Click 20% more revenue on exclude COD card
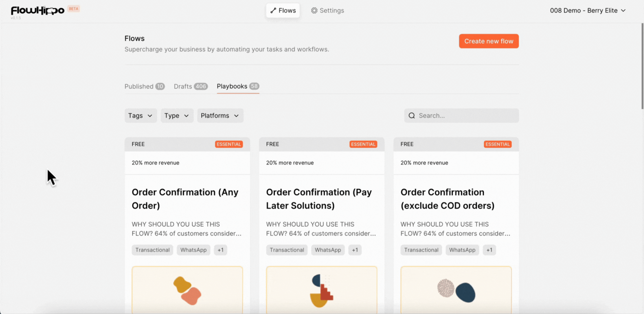This screenshot has width=644, height=314. [424, 163]
